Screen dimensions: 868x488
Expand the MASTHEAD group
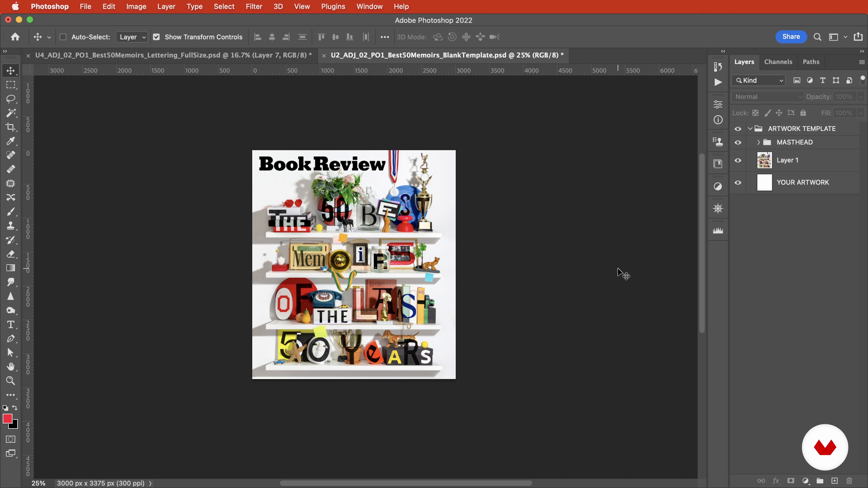[x=758, y=143]
